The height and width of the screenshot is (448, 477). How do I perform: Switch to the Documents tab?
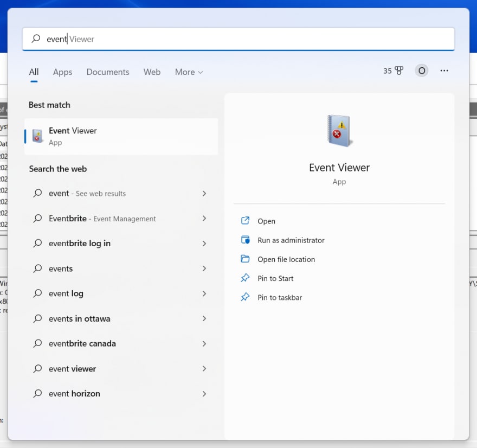108,72
